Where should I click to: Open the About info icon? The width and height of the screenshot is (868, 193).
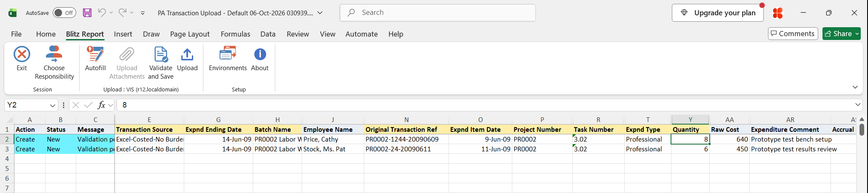260,54
